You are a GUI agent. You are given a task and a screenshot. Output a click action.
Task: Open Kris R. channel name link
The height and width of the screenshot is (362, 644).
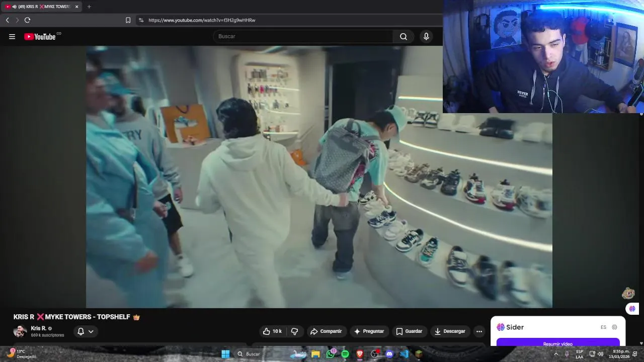point(39,328)
